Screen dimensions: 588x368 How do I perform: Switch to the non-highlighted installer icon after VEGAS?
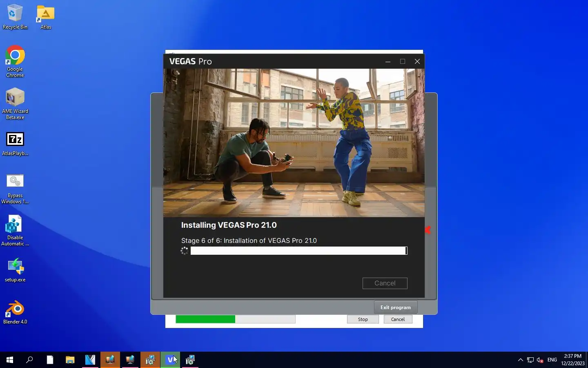[x=190, y=360]
